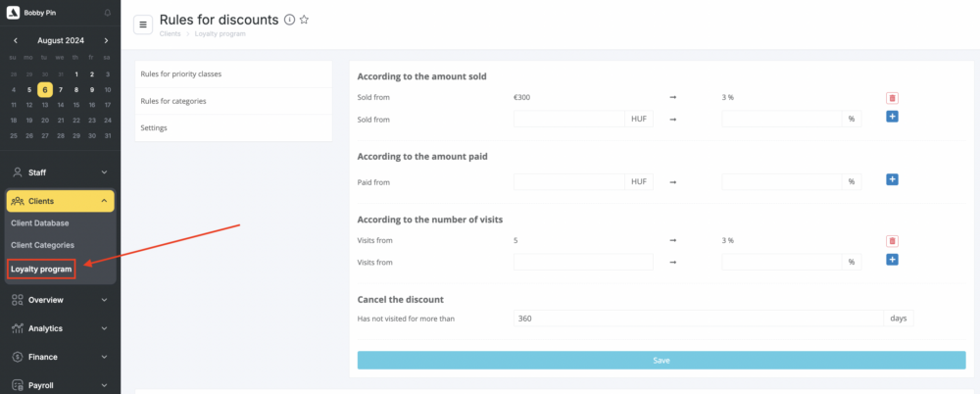
Task: Expand the Staff sidebar section
Action: coord(60,172)
